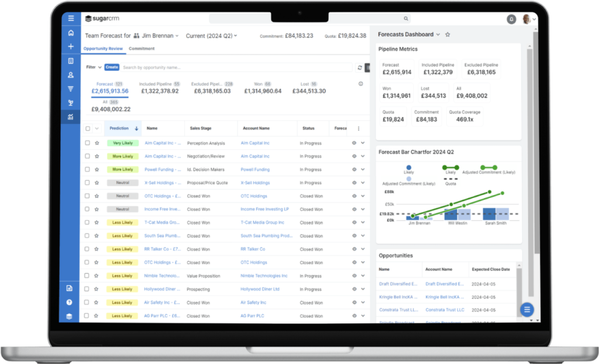Switch to Commitment tab
This screenshot has height=364, width=599.
coord(142,48)
